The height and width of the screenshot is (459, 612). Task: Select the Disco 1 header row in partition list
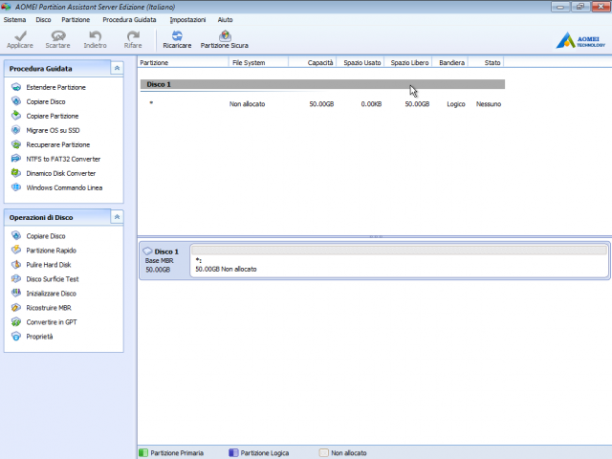point(322,84)
